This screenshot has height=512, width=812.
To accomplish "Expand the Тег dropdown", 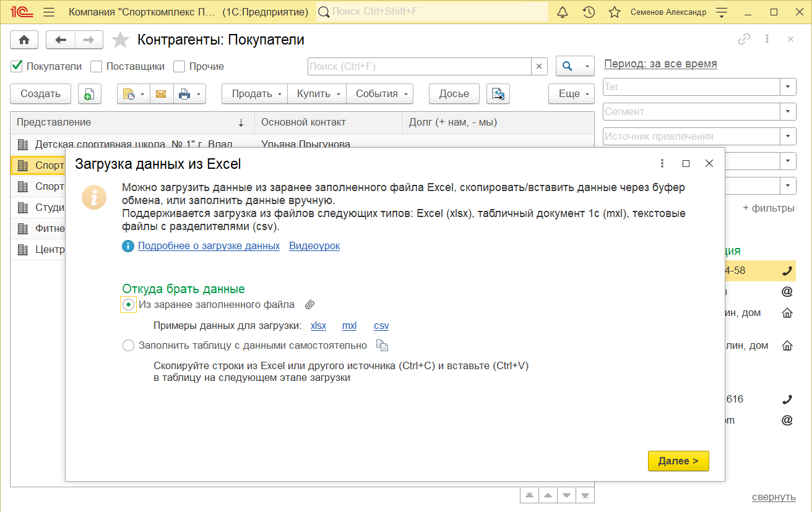I will pos(788,87).
